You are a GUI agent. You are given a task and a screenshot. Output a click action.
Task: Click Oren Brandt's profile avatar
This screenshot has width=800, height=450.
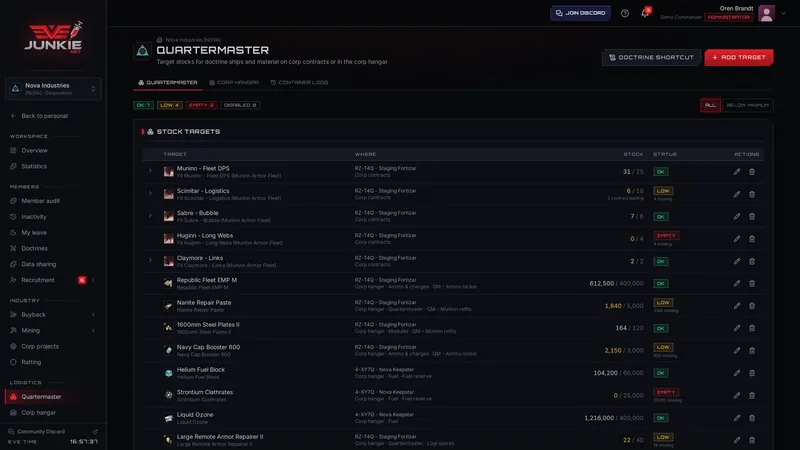point(766,14)
